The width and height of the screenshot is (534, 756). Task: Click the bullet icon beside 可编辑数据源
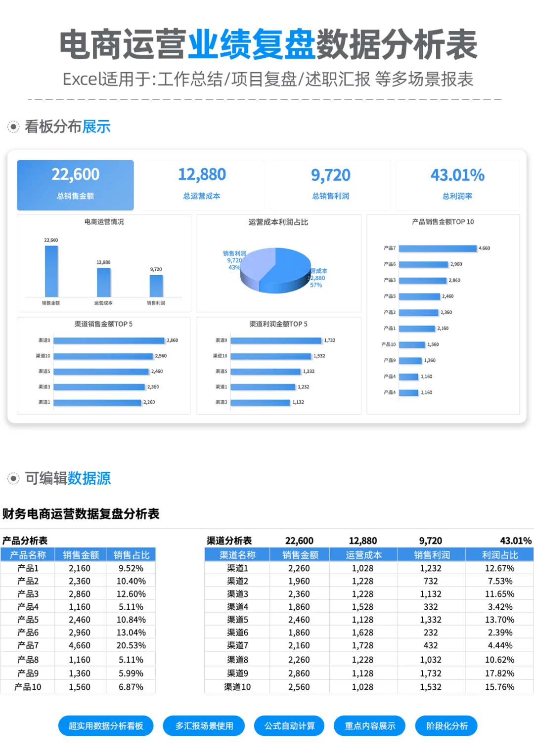coord(13,478)
